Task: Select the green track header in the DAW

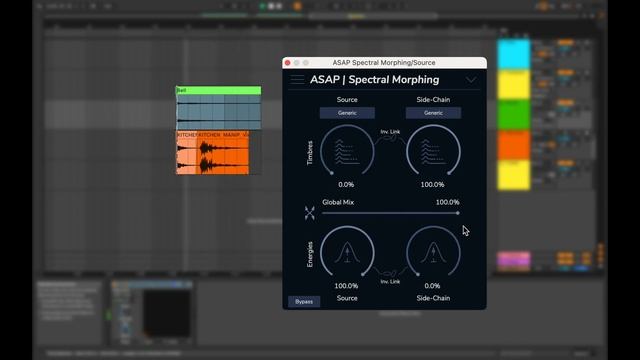Action: [513, 114]
